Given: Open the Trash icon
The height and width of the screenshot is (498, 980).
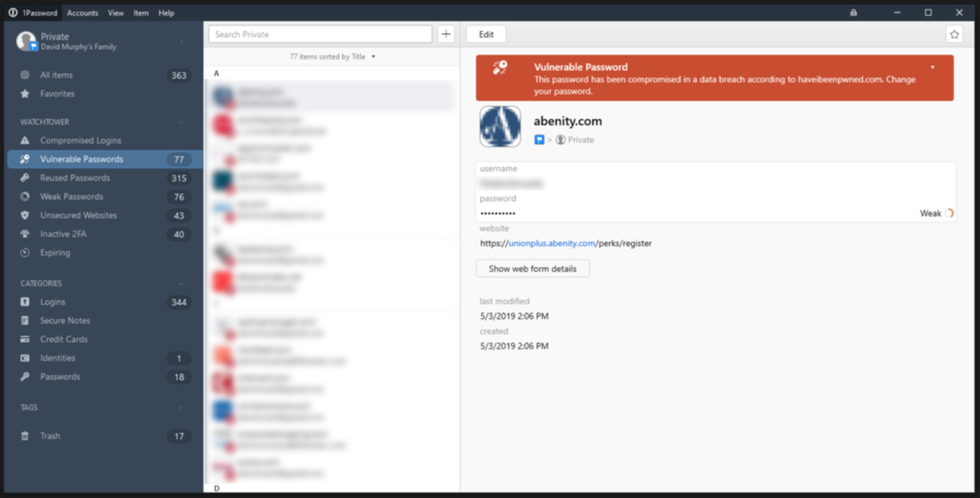Looking at the screenshot, I should tap(25, 436).
